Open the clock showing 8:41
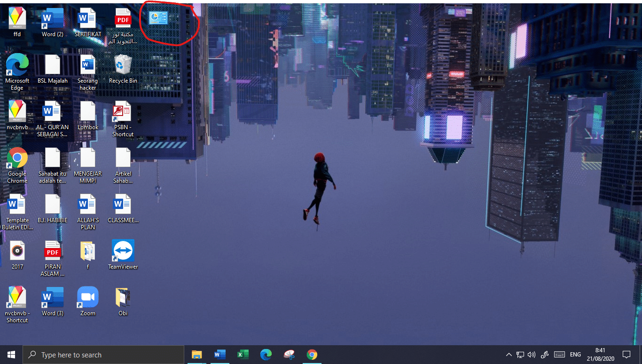The image size is (642, 364). pos(600,355)
